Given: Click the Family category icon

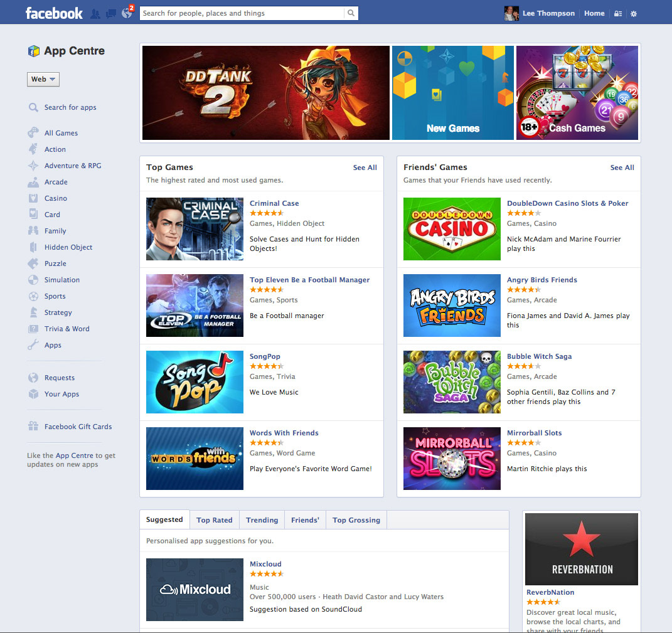Looking at the screenshot, I should 33,231.
